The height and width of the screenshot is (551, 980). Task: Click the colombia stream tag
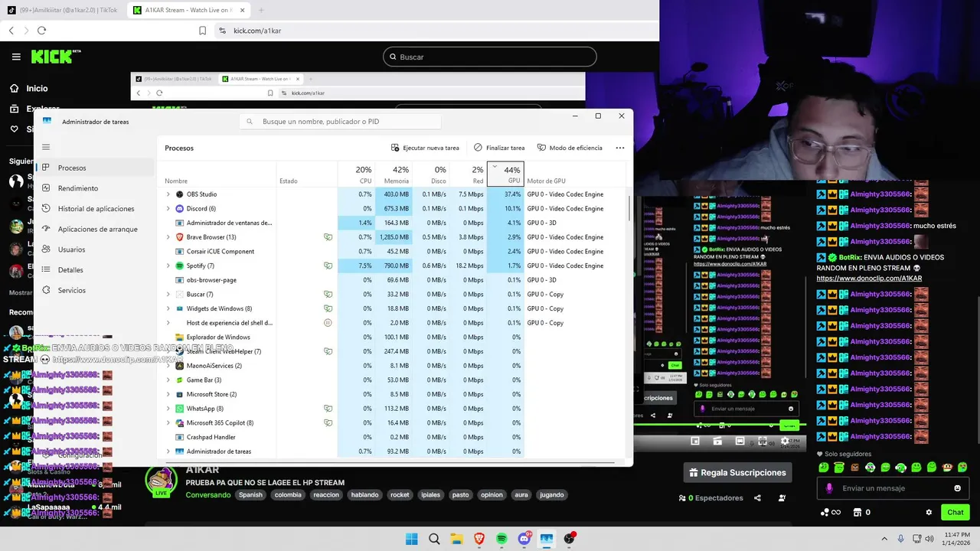click(288, 495)
